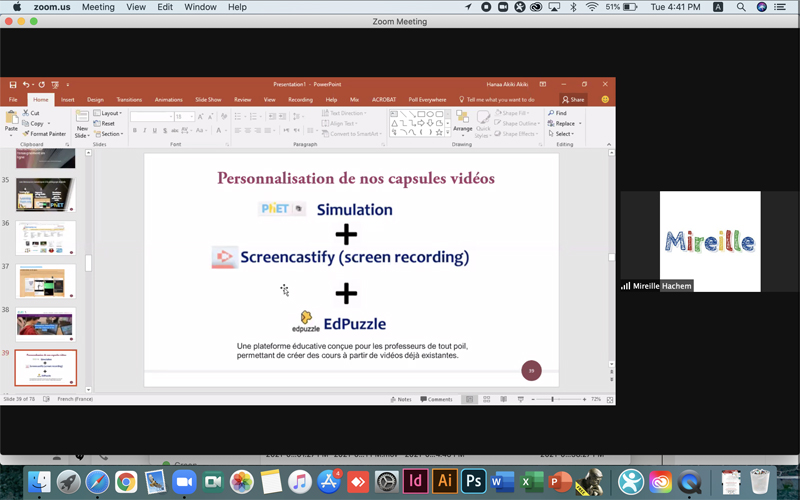Click the New Slide icon

click(82, 117)
